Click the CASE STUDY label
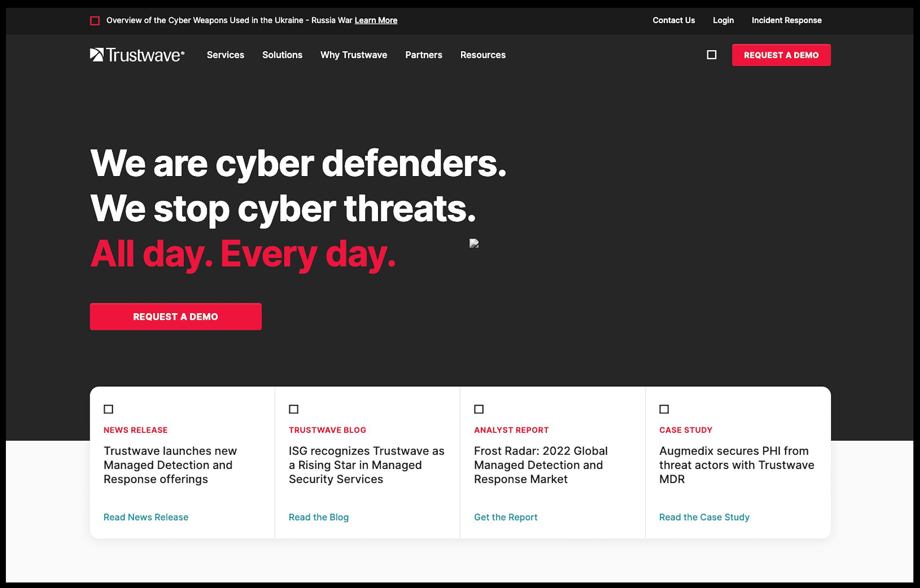 pos(686,430)
